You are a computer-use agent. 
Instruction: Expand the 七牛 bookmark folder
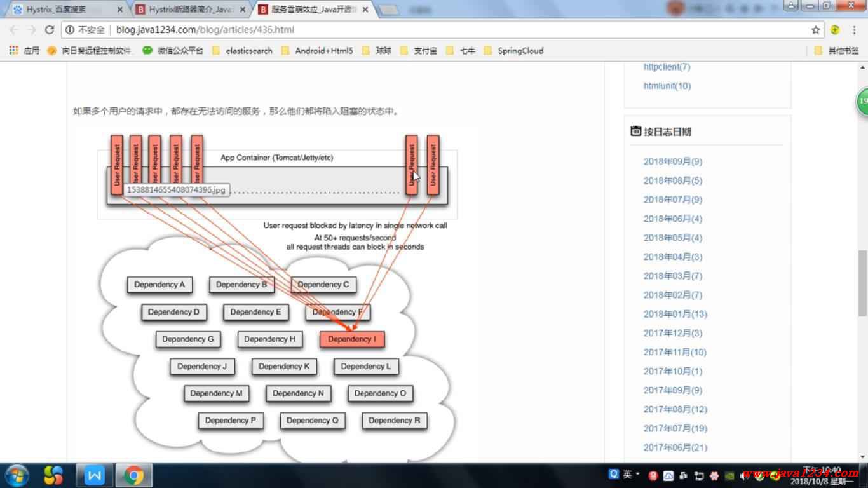point(461,51)
